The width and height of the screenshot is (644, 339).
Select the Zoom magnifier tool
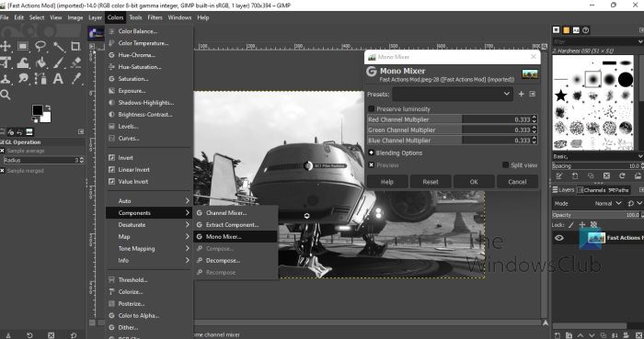(5, 95)
